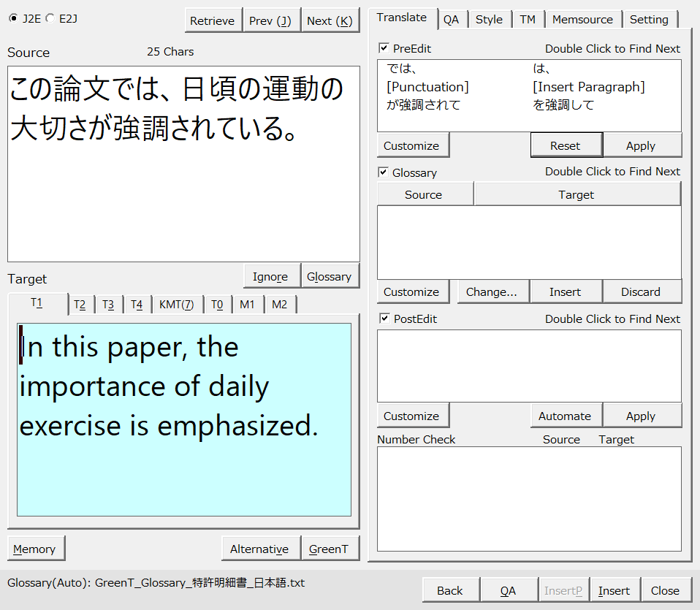The image size is (700, 610).
Task: Click the GreenT button
Action: 329,549
